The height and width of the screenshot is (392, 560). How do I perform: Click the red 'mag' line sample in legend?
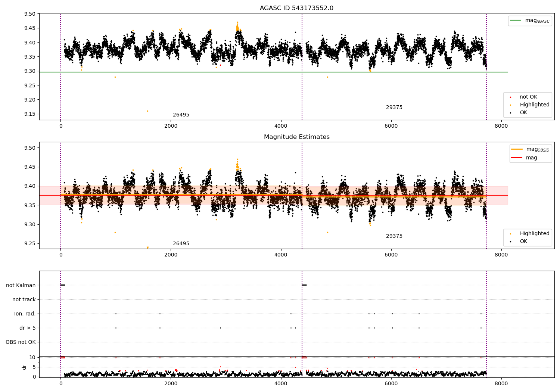[517, 158]
